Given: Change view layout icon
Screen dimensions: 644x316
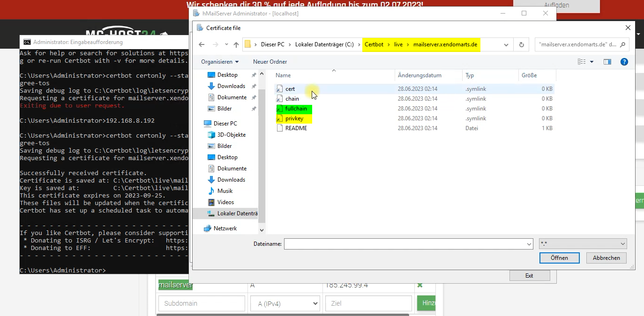Looking at the screenshot, I should click(x=582, y=62).
